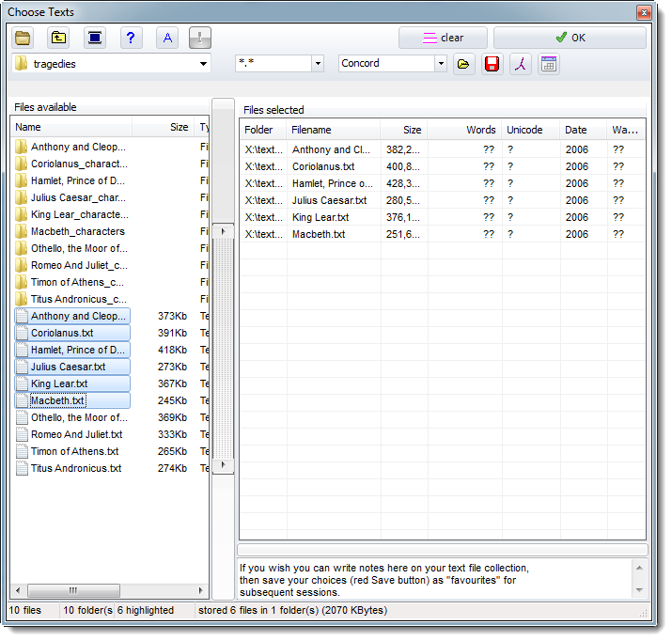Confirm selection with the OK button
The height and width of the screenshot is (641, 672).
(x=570, y=38)
